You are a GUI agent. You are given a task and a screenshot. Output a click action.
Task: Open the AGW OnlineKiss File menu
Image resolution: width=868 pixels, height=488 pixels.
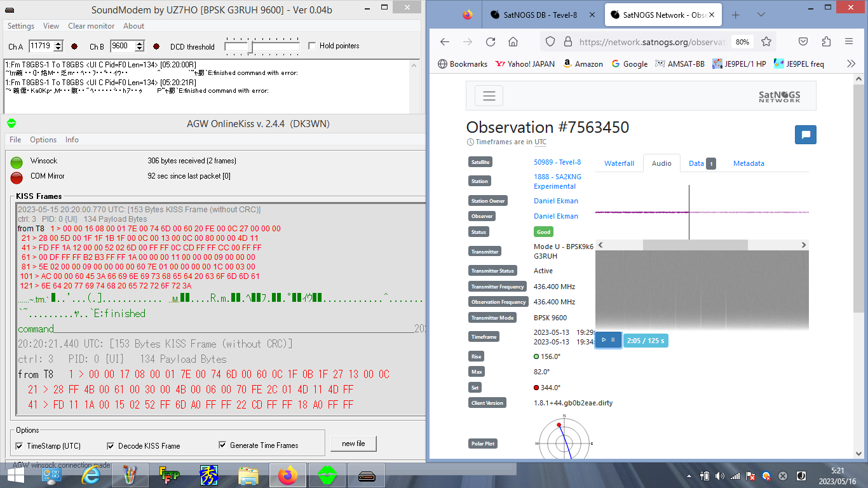click(x=15, y=140)
